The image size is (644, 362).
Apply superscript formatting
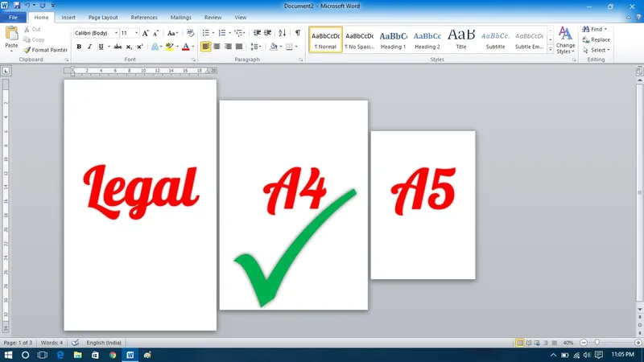tap(139, 47)
